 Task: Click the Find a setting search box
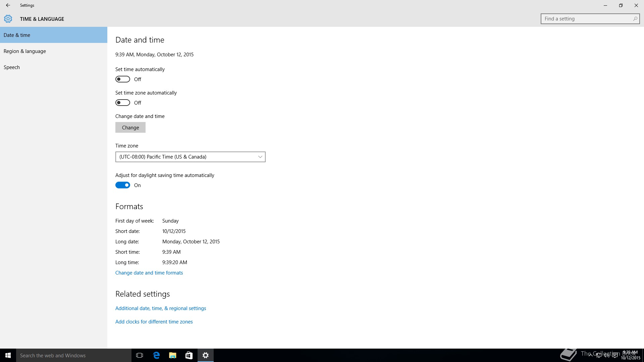pyautogui.click(x=587, y=19)
